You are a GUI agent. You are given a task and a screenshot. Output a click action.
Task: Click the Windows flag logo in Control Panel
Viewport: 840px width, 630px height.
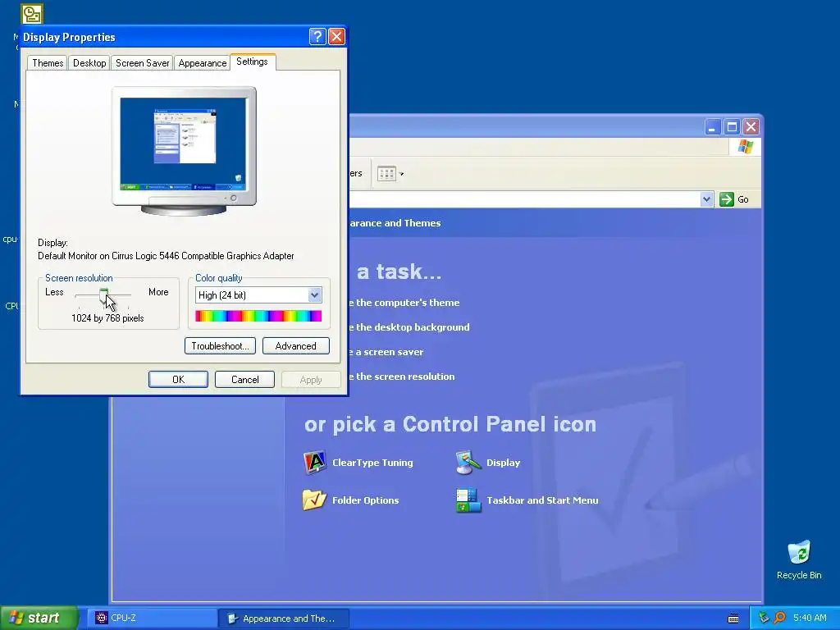click(745, 147)
